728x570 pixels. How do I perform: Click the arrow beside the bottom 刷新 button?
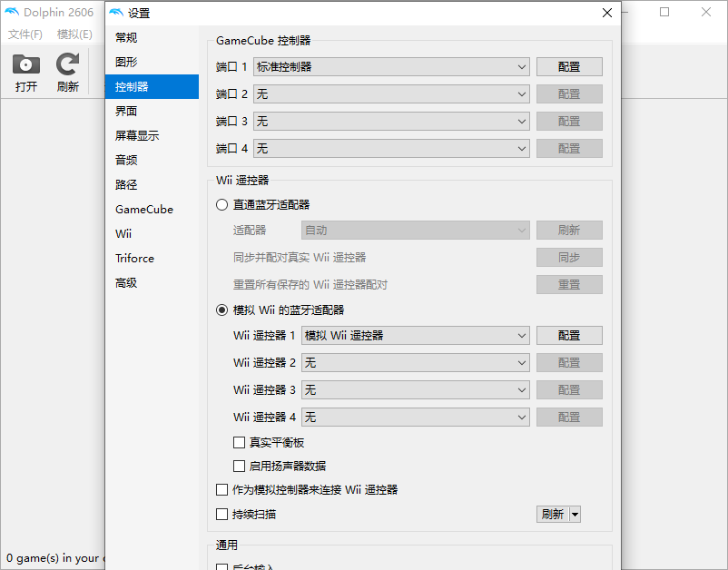pos(575,515)
